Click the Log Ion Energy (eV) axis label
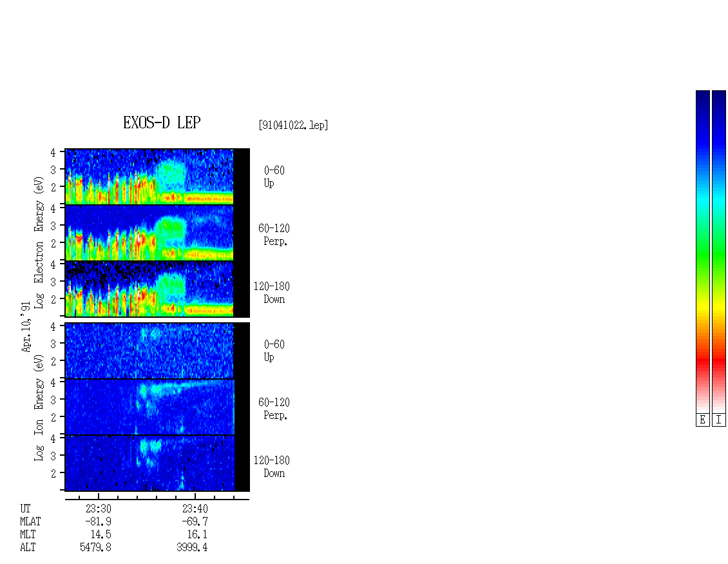The width and height of the screenshot is (728, 564). click(39, 408)
